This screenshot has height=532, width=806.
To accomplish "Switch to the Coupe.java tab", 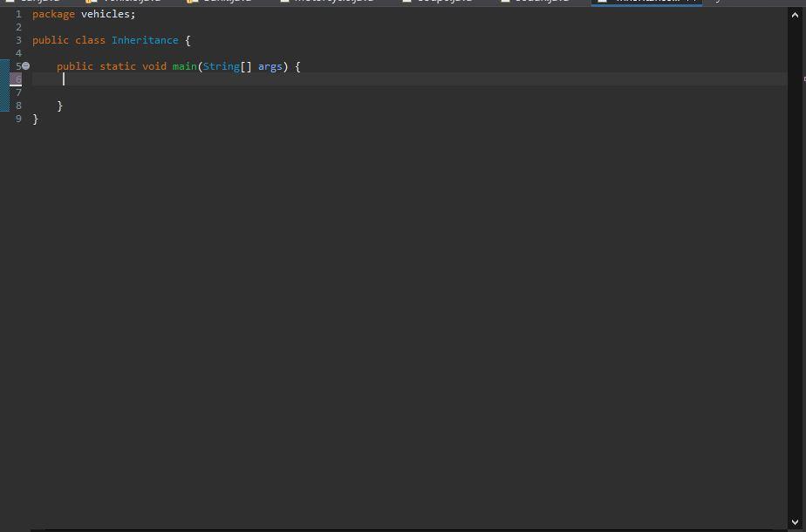I will click(439, 2).
